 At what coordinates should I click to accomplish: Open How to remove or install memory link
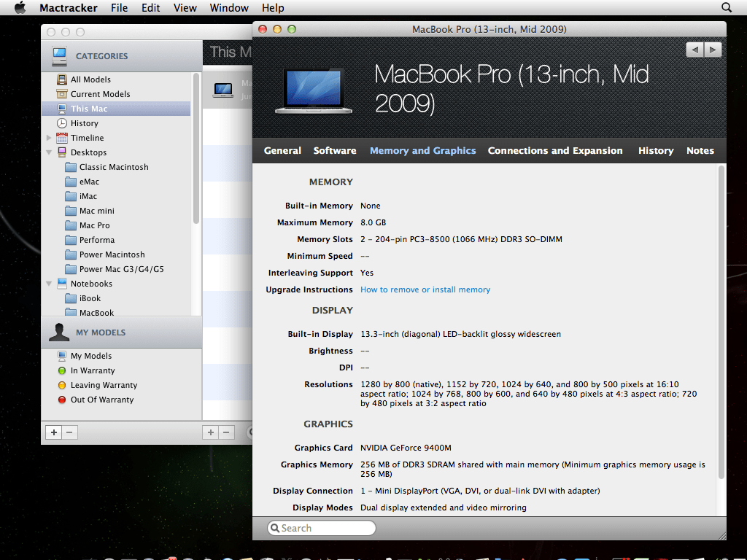click(425, 289)
